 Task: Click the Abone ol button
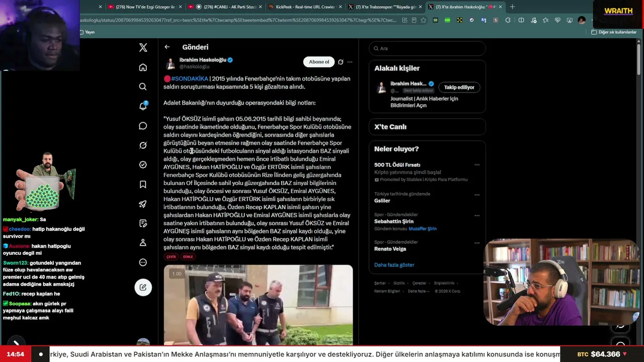coord(319,62)
